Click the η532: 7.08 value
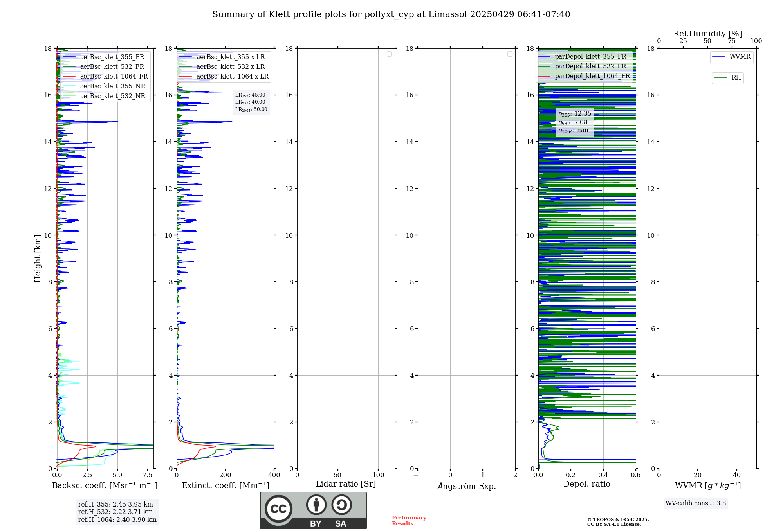The width and height of the screenshot is (783, 532). tap(573, 122)
